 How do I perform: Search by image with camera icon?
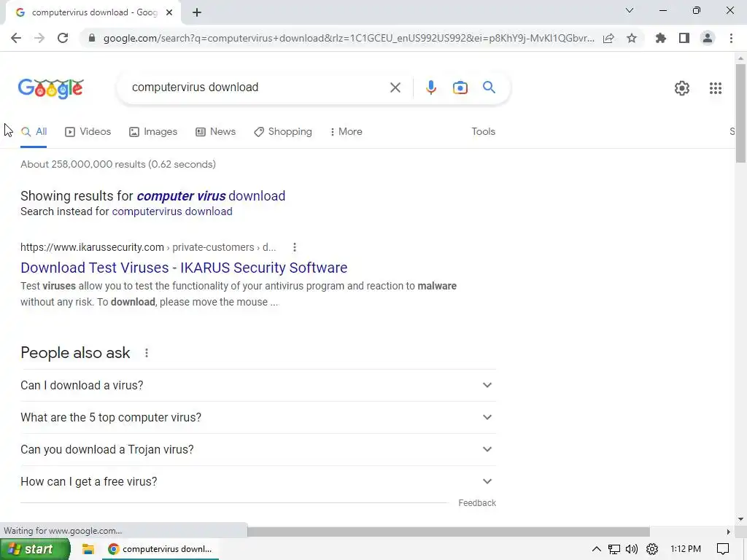(460, 87)
